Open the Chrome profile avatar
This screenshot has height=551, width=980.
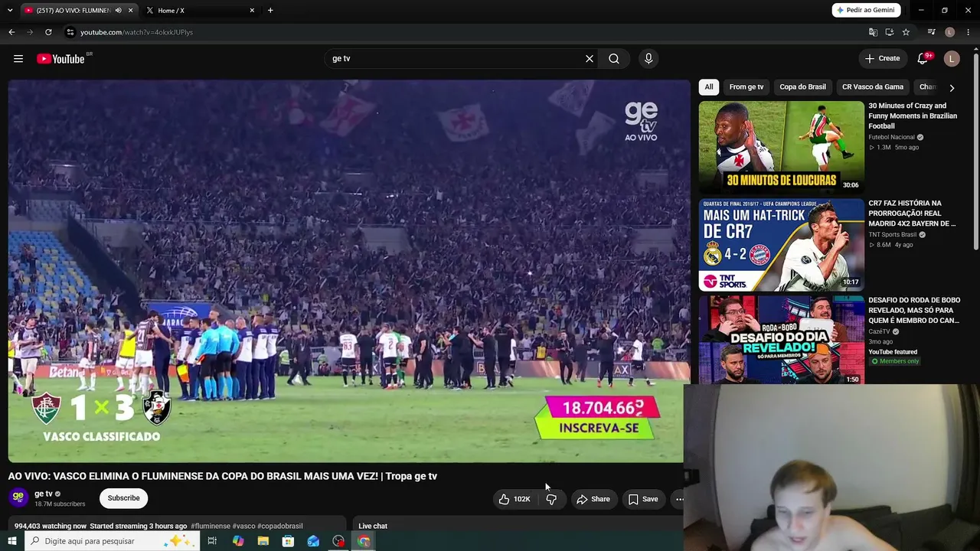[950, 32]
